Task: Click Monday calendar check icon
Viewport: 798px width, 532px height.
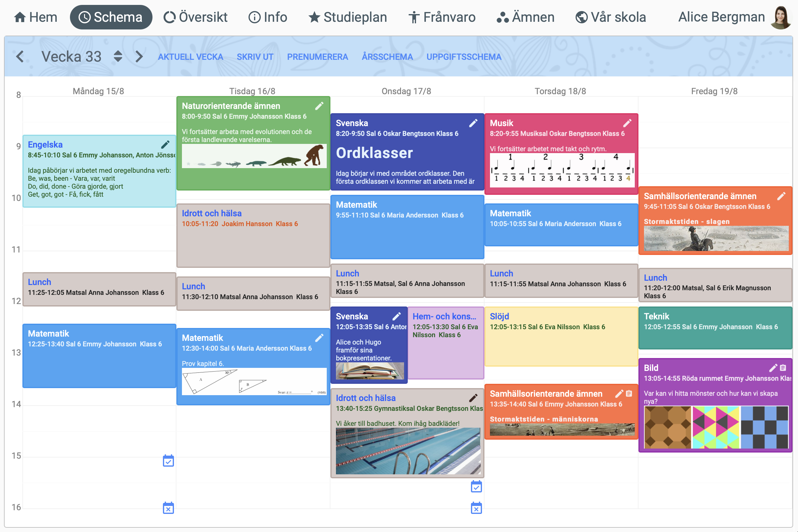Action: tap(168, 461)
